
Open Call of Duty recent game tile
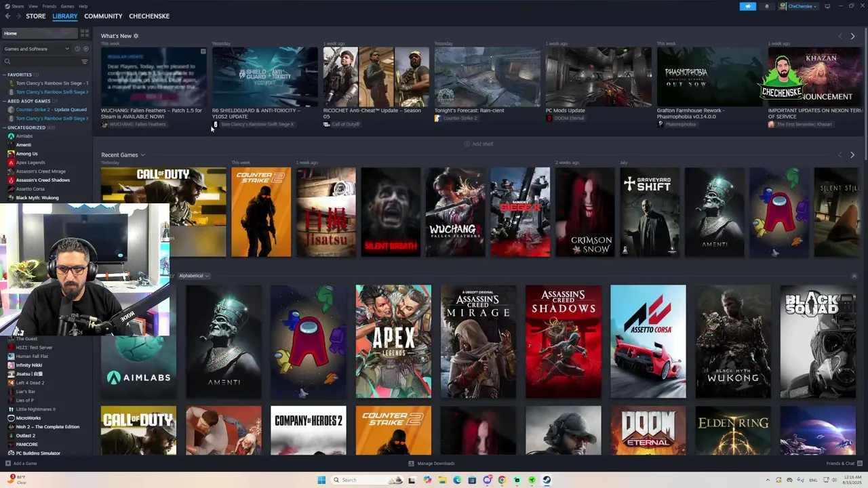(x=163, y=212)
